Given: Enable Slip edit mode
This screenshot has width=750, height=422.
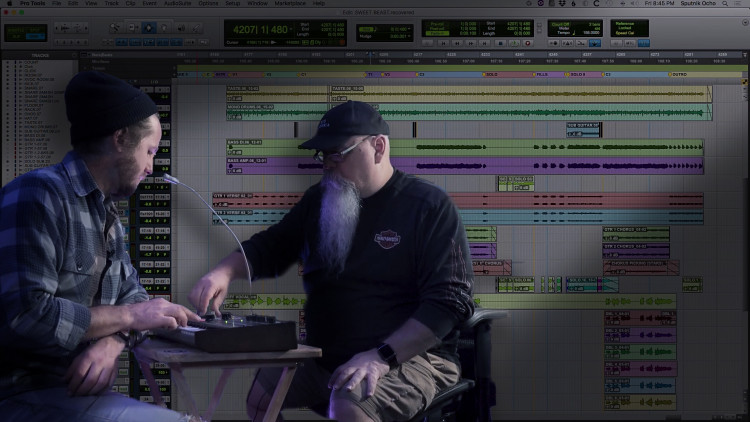Looking at the screenshot, I should [x=17, y=36].
